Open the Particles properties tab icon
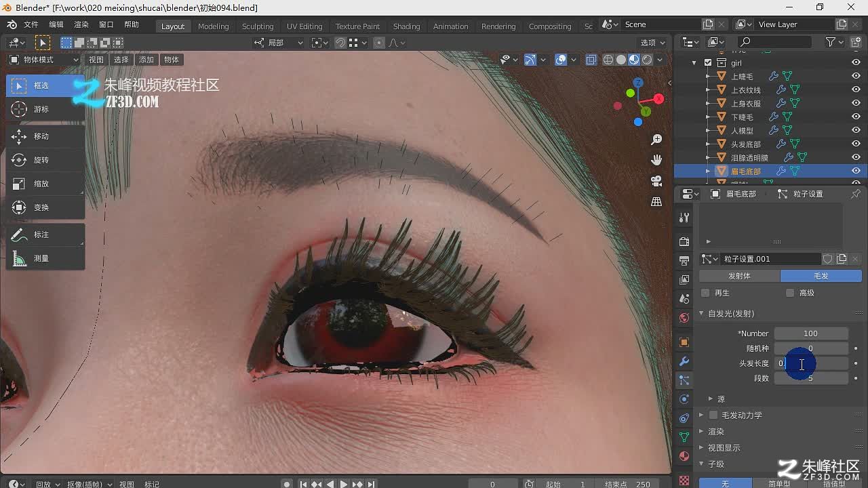 point(684,380)
